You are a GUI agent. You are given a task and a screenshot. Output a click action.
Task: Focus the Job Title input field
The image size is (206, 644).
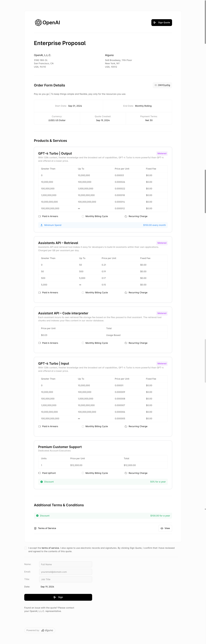click(66, 579)
